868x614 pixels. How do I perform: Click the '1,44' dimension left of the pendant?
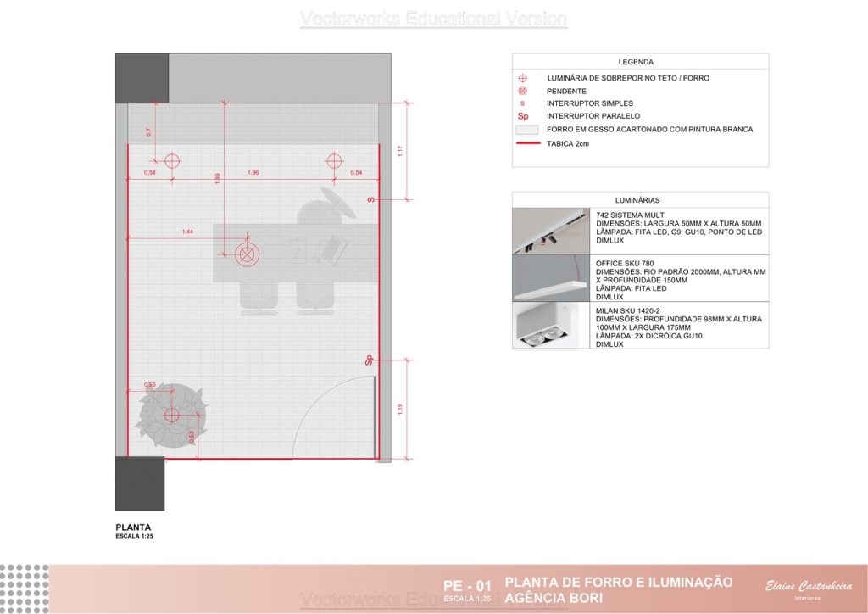[187, 232]
